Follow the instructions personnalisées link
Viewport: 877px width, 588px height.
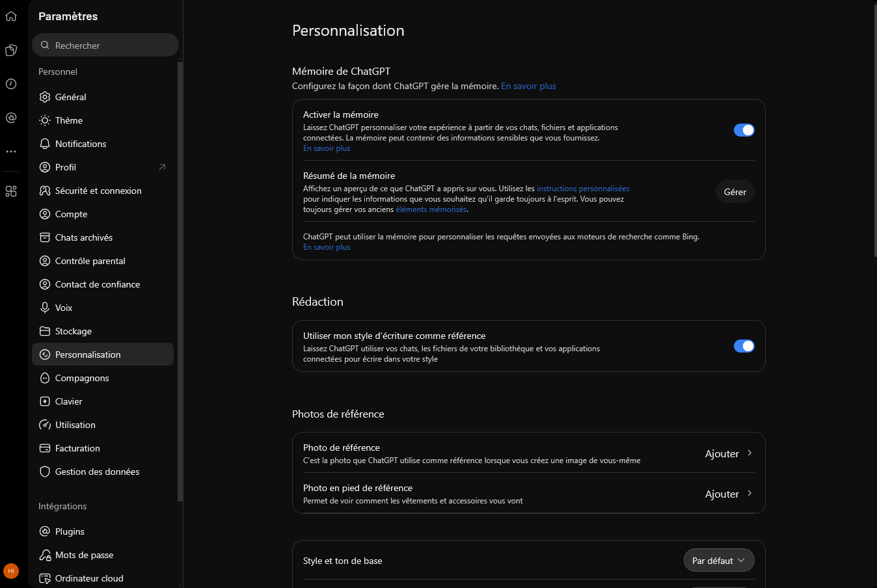pos(583,189)
